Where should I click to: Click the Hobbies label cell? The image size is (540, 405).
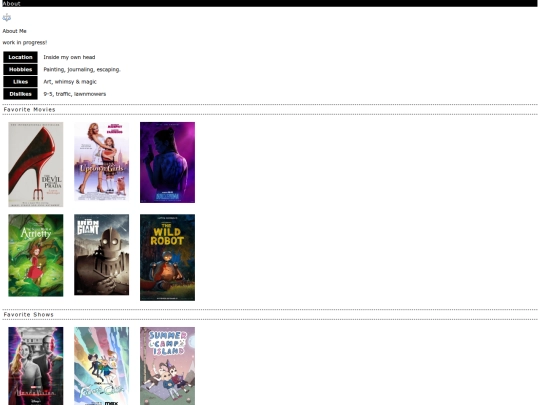[x=20, y=70]
